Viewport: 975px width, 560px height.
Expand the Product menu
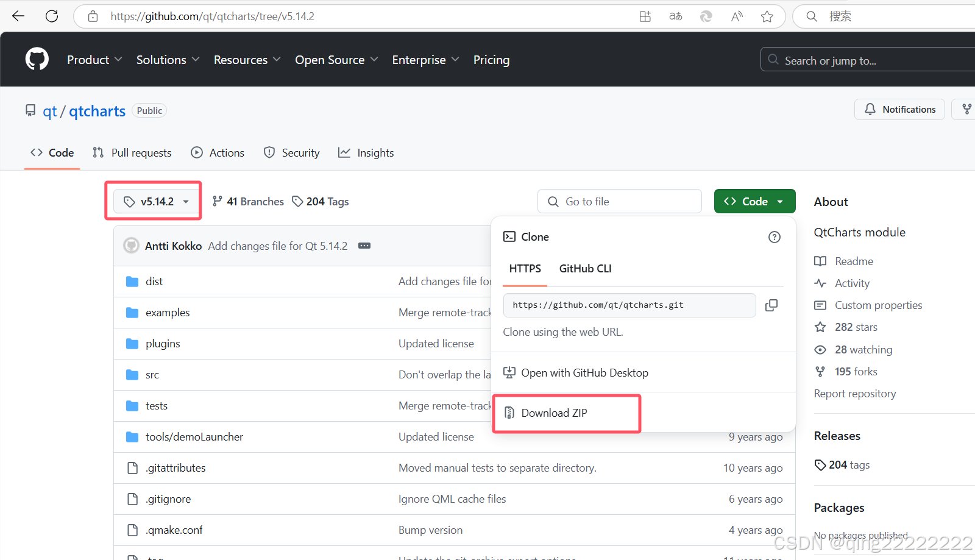94,60
